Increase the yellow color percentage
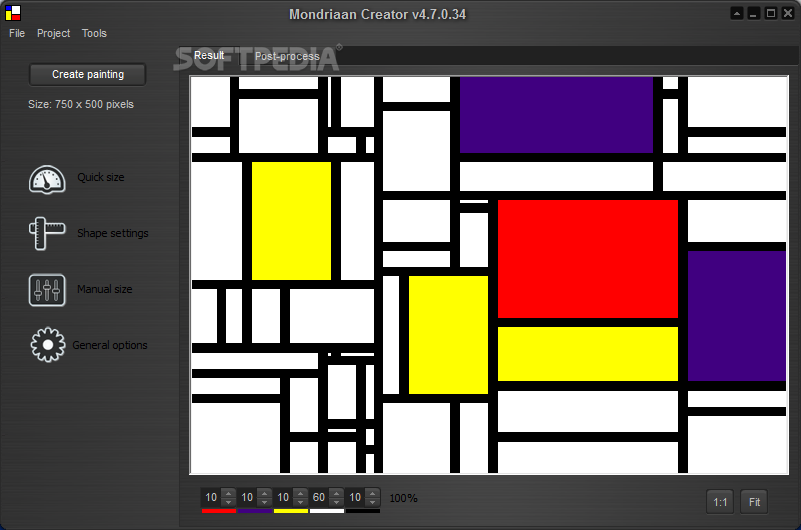 [x=301, y=493]
